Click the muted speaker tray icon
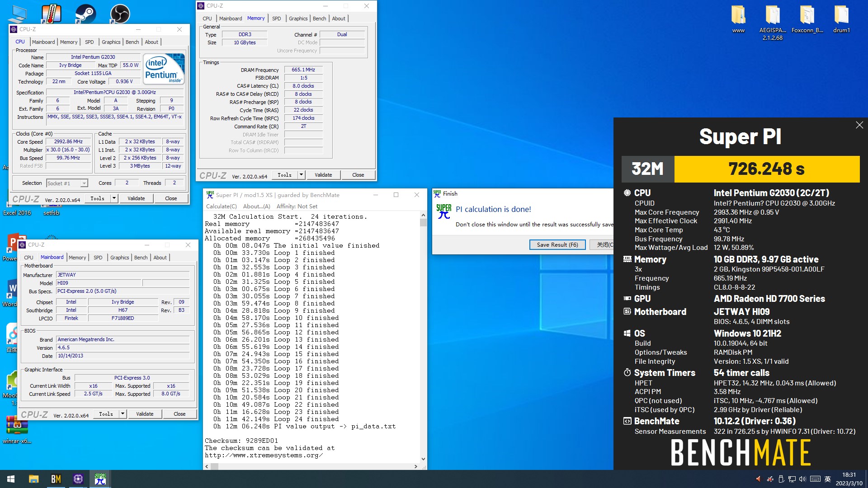 point(758,479)
